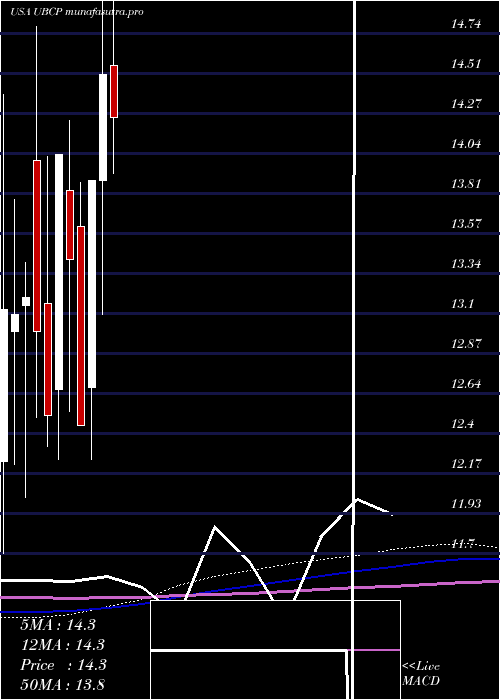The width and height of the screenshot is (500, 700).
Task: Select the 11.93 price axis label
Action: point(466,504)
